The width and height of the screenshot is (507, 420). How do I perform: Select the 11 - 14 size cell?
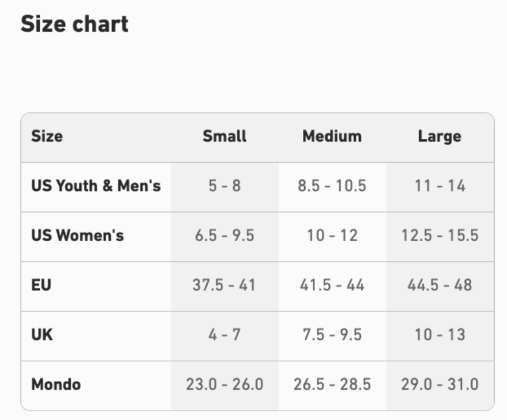click(x=439, y=186)
